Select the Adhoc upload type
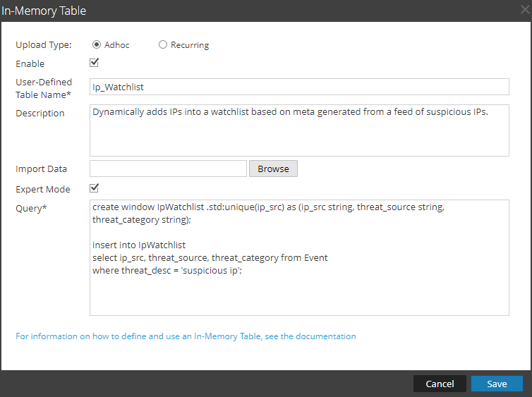 tap(97, 45)
